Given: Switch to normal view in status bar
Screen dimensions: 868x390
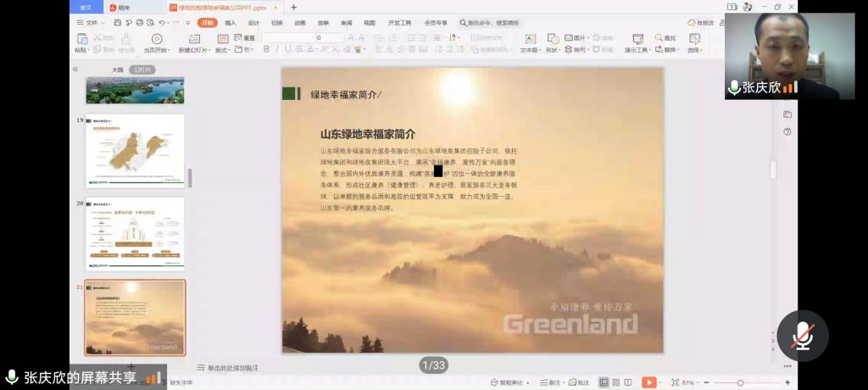Looking at the screenshot, I should click(604, 382).
